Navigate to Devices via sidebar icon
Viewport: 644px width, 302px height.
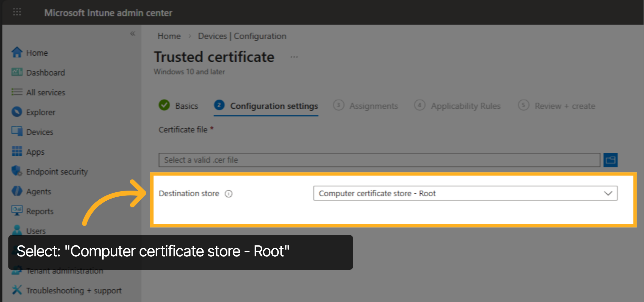click(x=17, y=132)
